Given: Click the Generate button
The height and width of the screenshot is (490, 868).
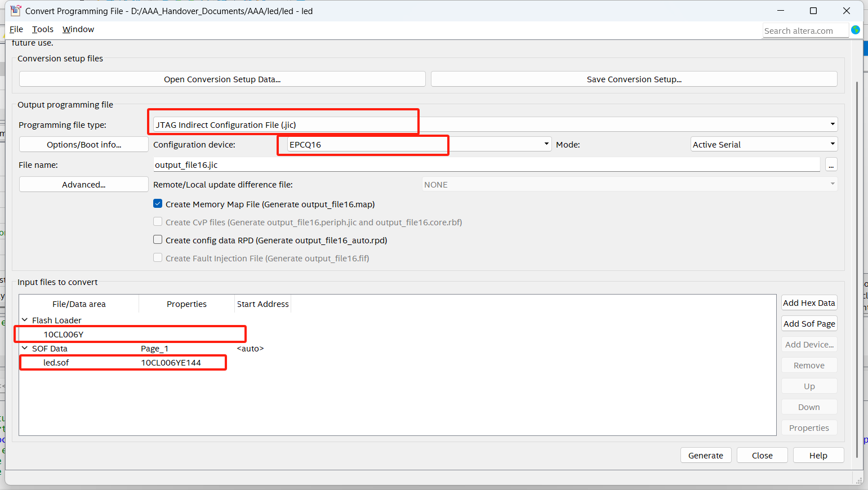Looking at the screenshot, I should click(x=706, y=455).
